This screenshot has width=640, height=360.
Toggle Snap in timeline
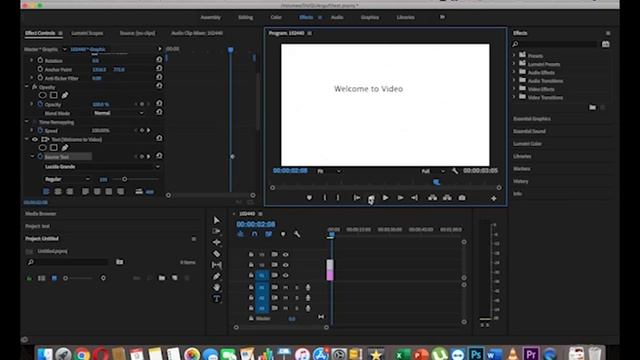254,234
